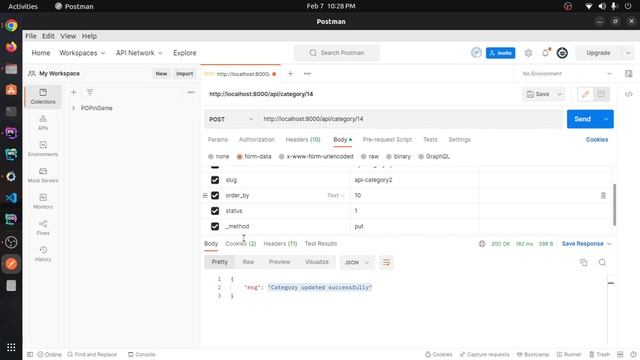Open the Mock Servers sidebar panel

coord(43,175)
